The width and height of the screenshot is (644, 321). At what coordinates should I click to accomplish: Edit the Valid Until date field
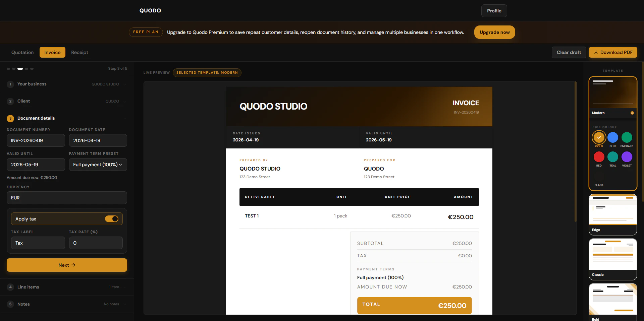(x=36, y=165)
